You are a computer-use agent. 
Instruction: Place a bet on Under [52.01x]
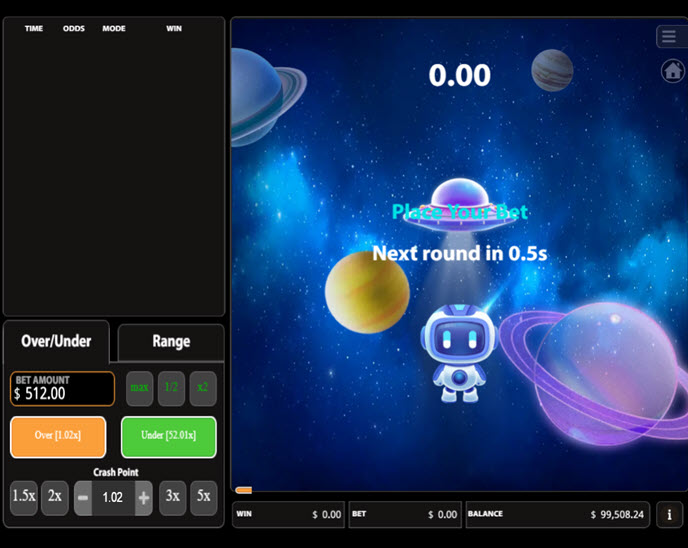coord(169,436)
